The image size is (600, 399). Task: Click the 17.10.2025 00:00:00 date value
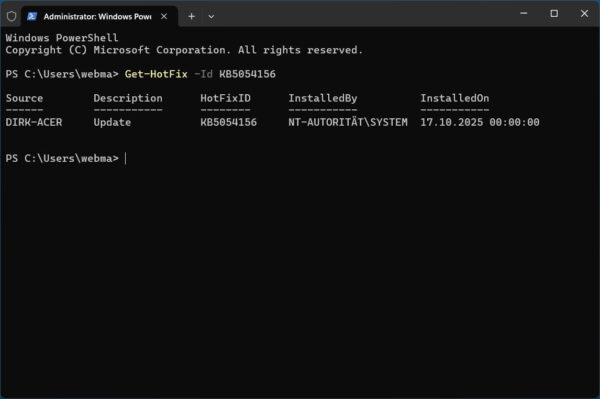coord(480,122)
